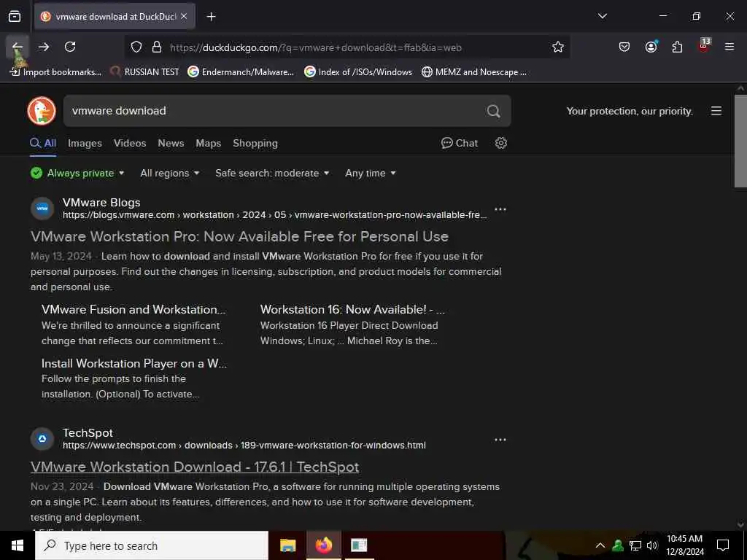Click Your protection, our priority text
The height and width of the screenshot is (560, 747).
point(630,111)
